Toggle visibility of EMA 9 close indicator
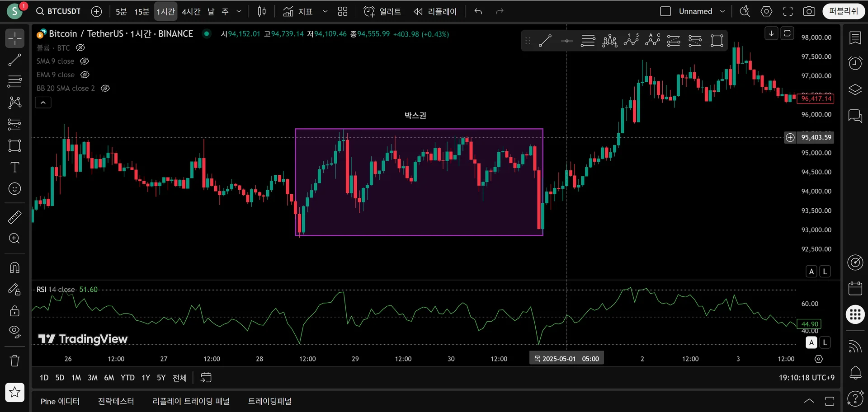The image size is (868, 412). pos(85,75)
